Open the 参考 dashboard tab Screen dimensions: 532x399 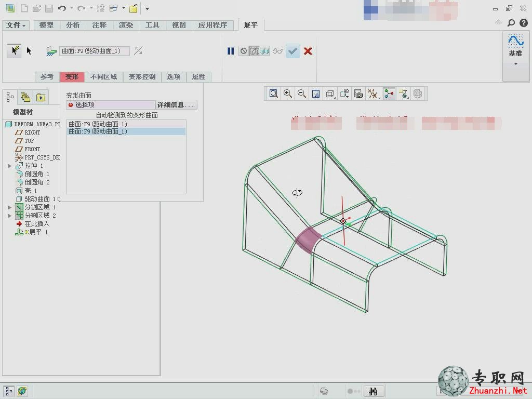(47, 77)
